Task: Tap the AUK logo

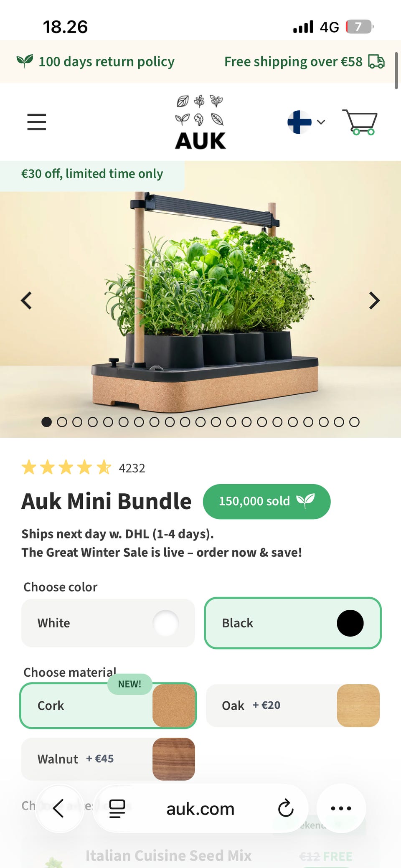Action: click(200, 122)
